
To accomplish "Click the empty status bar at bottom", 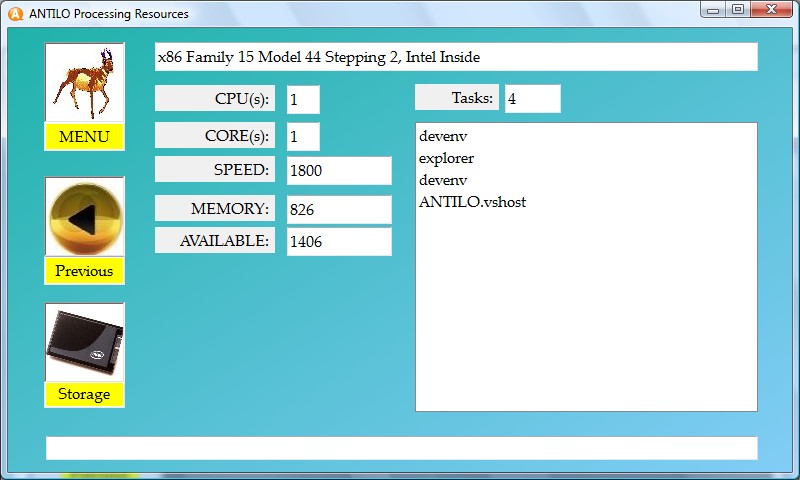I will coord(401,448).
